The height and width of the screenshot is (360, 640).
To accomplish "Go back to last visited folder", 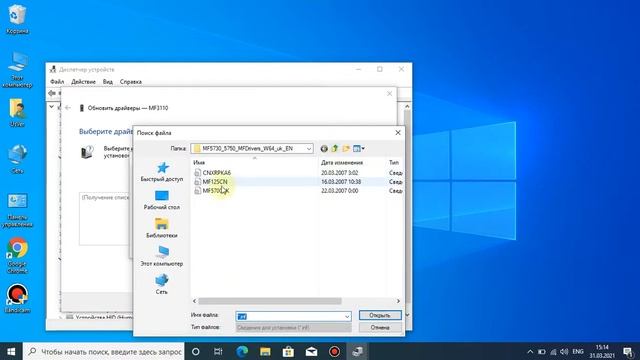I will click(x=324, y=149).
